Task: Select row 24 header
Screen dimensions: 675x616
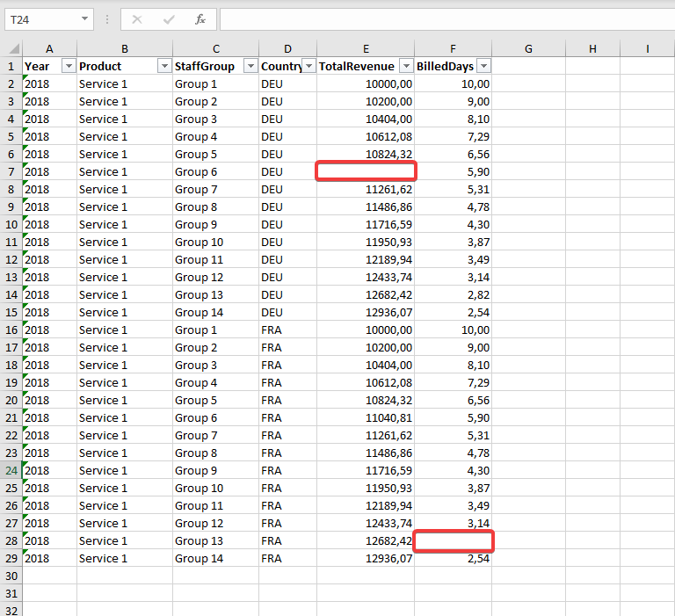Action: coord(11,470)
